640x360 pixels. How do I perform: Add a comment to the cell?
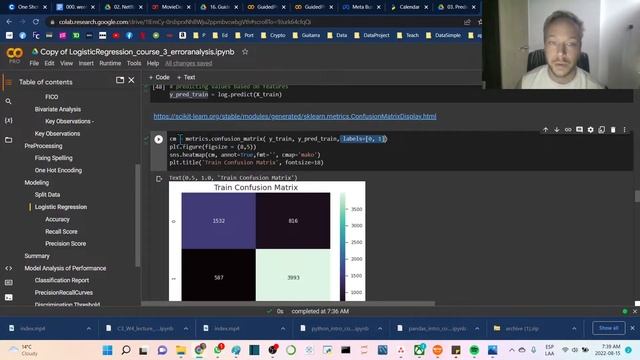click(579, 130)
